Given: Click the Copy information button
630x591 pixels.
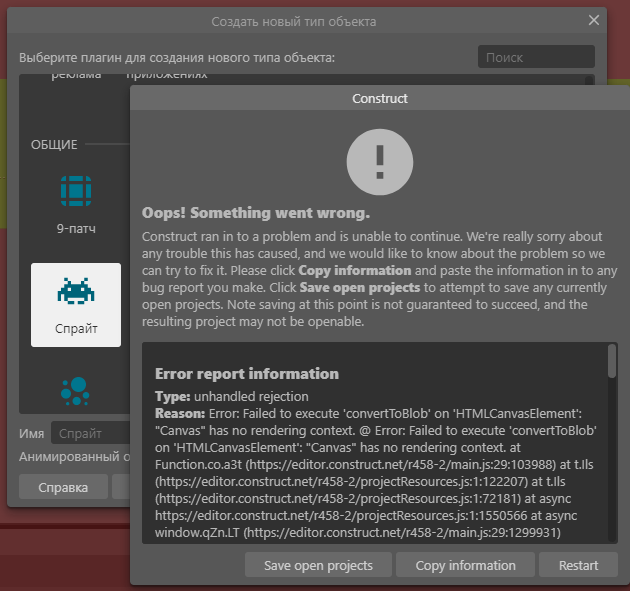Looking at the screenshot, I should tap(465, 565).
